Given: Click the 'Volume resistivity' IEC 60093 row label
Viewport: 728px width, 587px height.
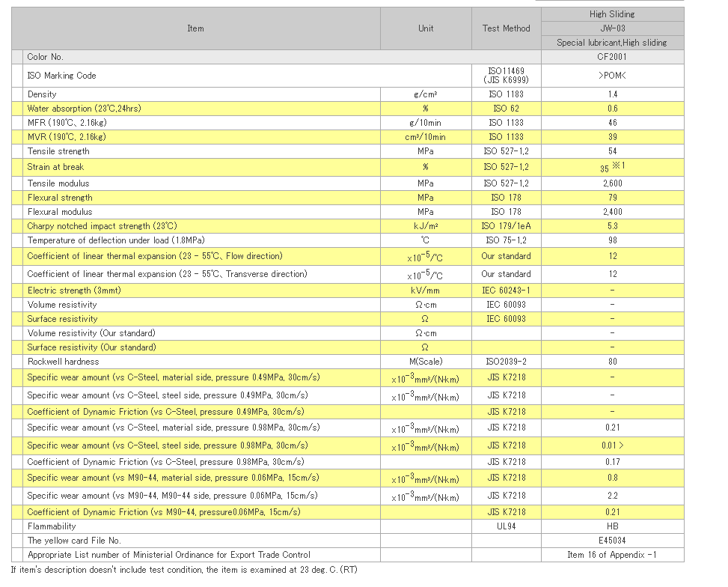Looking at the screenshot, I should pyautogui.click(x=62, y=305).
